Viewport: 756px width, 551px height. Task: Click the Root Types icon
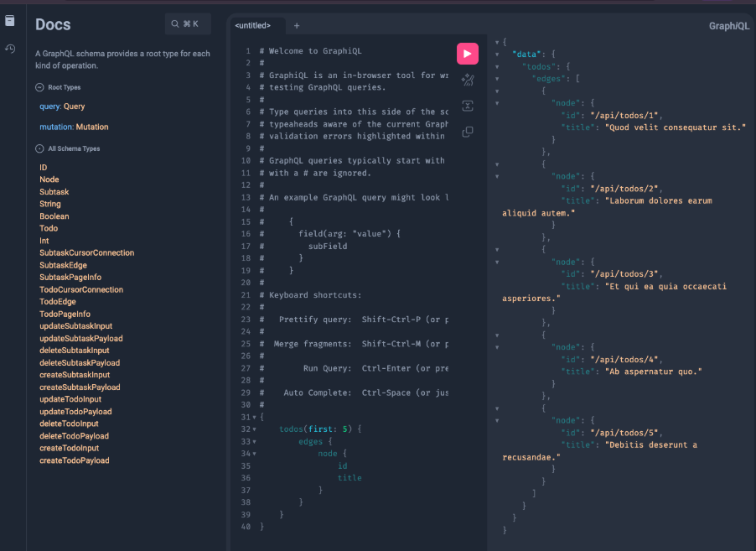tap(39, 87)
